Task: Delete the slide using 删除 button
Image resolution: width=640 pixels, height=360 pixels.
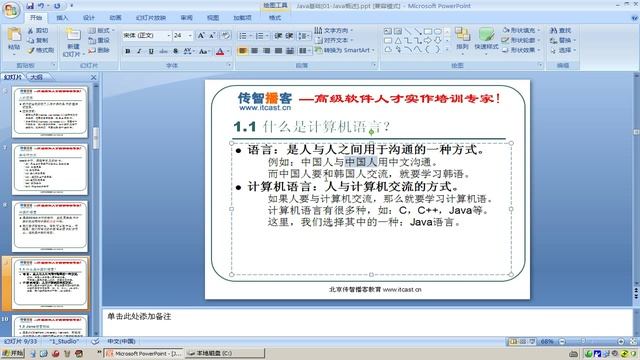Action: [99, 50]
